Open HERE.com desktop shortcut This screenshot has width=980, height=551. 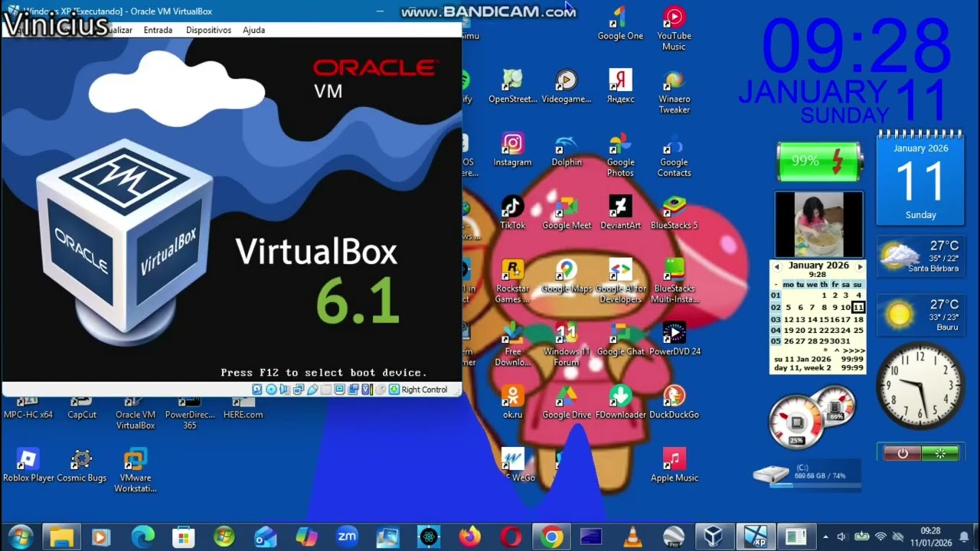243,409
